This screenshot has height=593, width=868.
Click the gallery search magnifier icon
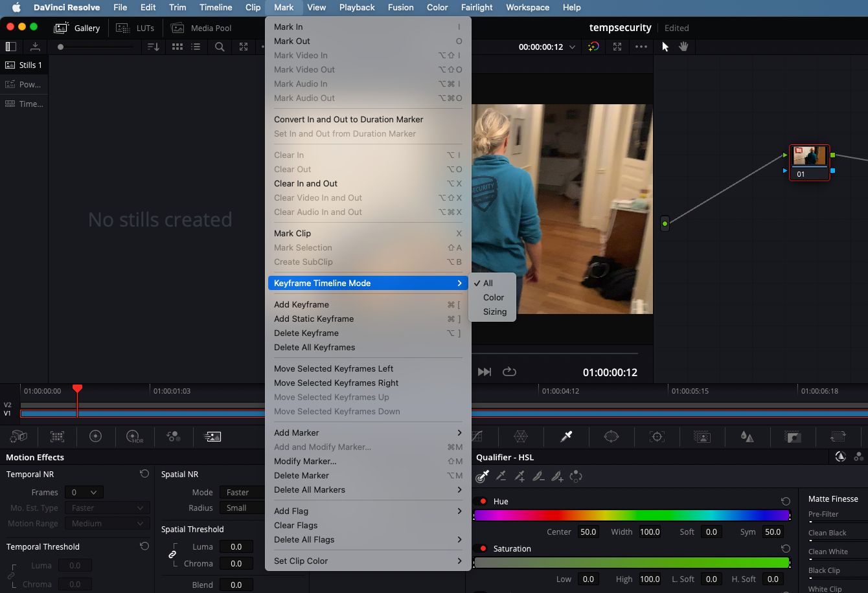coord(220,47)
